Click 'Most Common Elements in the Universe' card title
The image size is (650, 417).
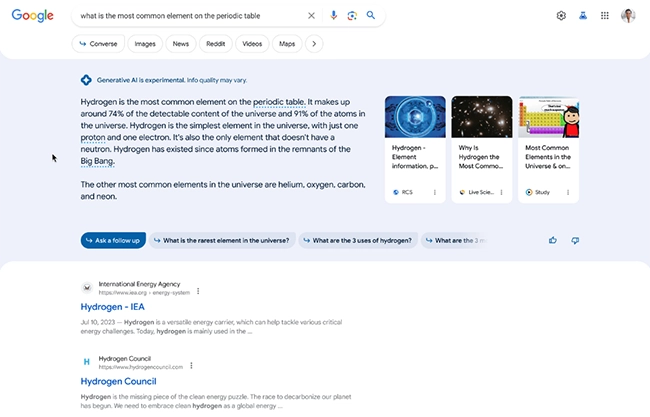point(548,157)
